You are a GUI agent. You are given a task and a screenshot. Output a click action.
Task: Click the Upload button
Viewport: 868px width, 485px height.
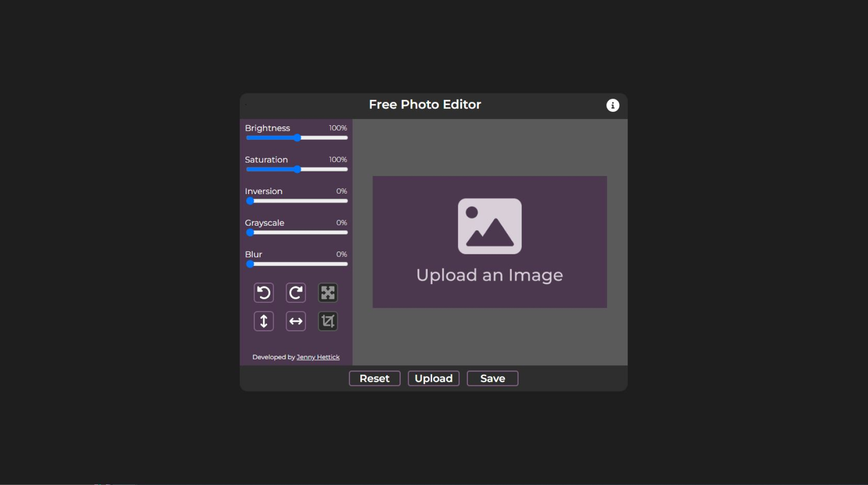(433, 378)
